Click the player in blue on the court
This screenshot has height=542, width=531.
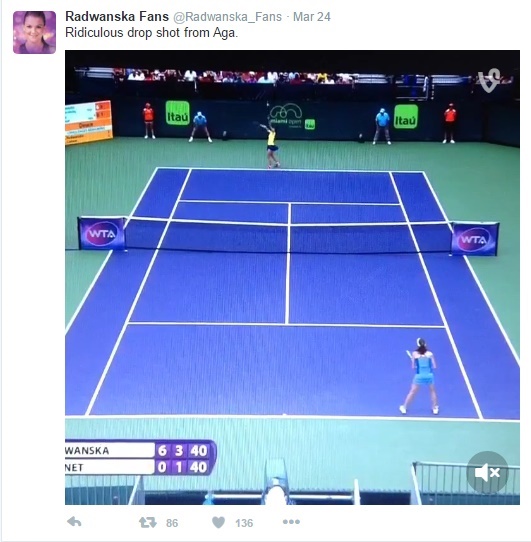point(419,376)
